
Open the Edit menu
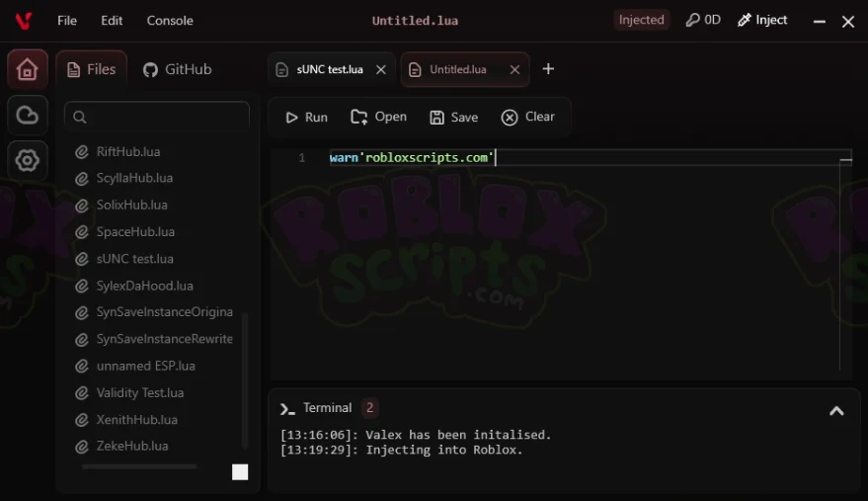(x=112, y=21)
